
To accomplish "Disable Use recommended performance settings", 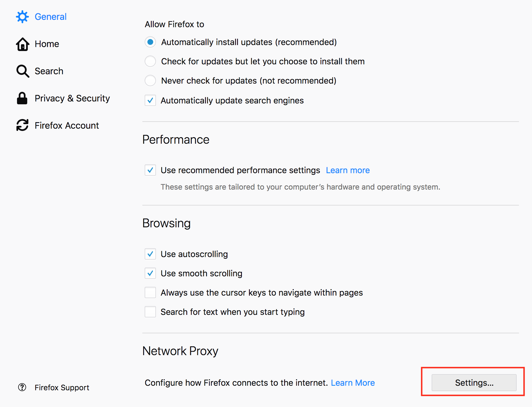I will click(x=150, y=170).
